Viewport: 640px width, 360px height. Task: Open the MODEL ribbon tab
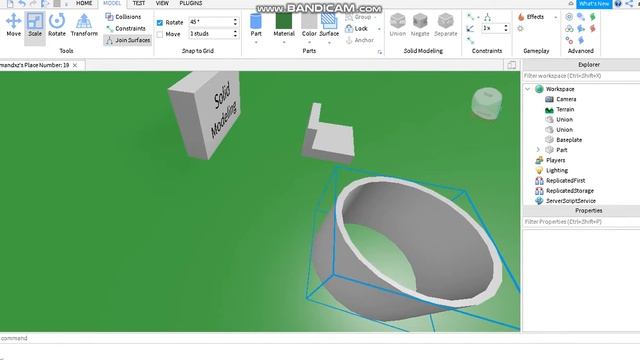(112, 3)
